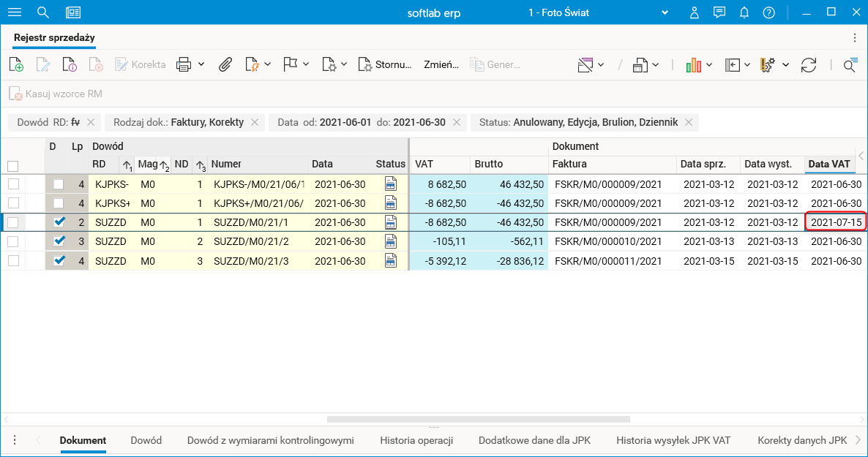
Task: Click the Zmień... button
Action: (441, 64)
